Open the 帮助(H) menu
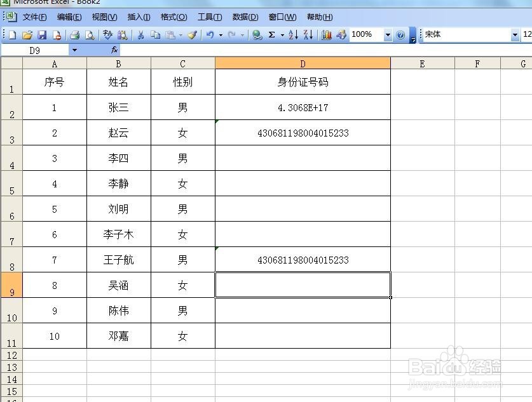532x402 pixels. (320, 17)
